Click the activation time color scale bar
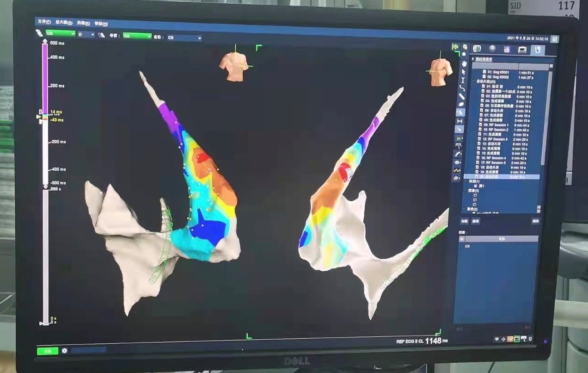 45,79
